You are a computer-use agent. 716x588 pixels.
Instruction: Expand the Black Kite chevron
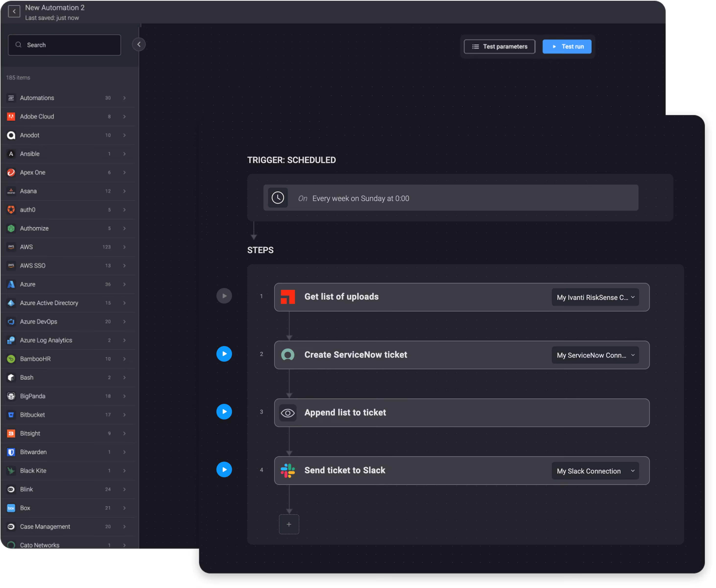[x=125, y=470]
